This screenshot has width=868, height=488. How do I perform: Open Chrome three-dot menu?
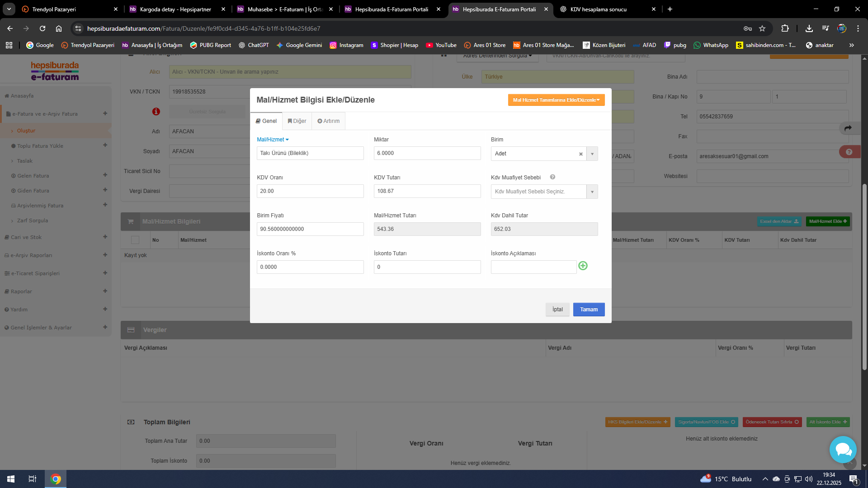point(858,28)
